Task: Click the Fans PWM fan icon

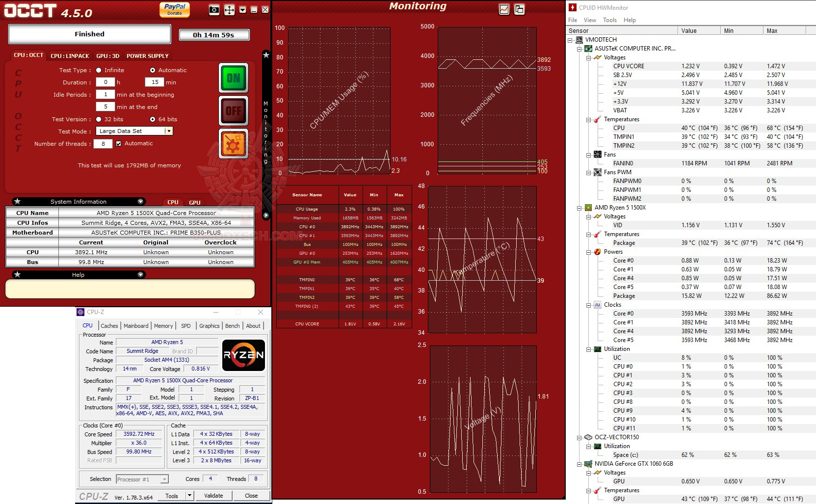Action: [x=597, y=172]
